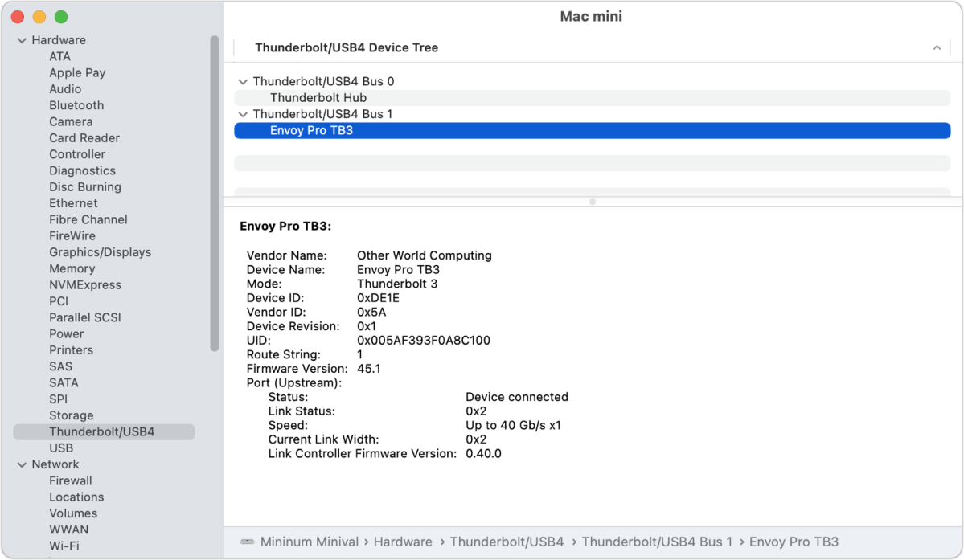This screenshot has width=964, height=560.
Task: Click Envoy Pro TB3 in path bar
Action: [x=793, y=542]
